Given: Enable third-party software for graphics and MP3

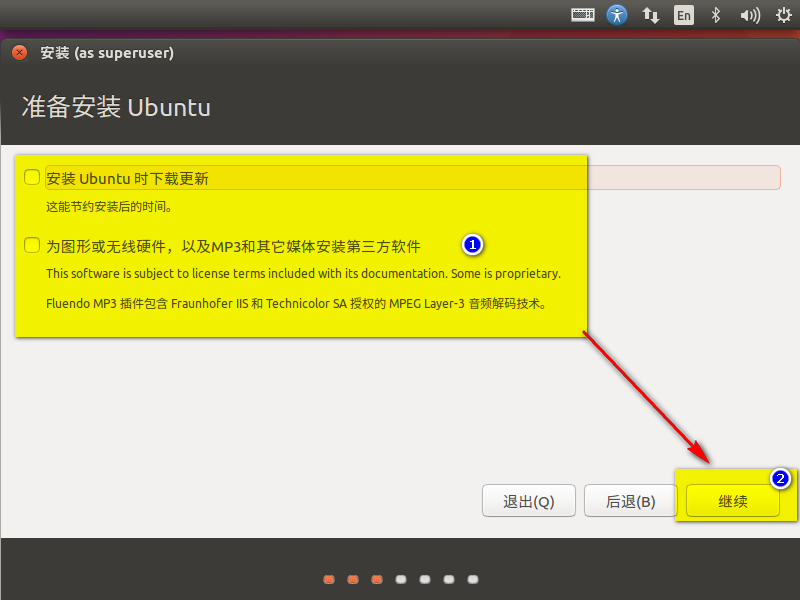Looking at the screenshot, I should [x=32, y=245].
